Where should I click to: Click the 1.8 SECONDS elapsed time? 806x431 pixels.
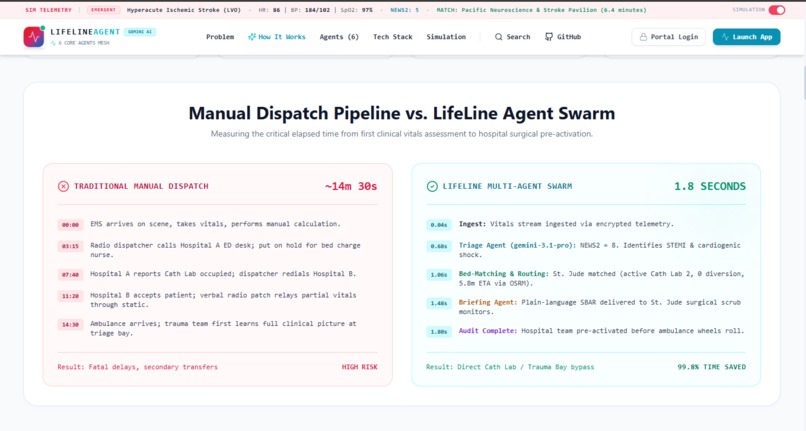[x=710, y=186]
